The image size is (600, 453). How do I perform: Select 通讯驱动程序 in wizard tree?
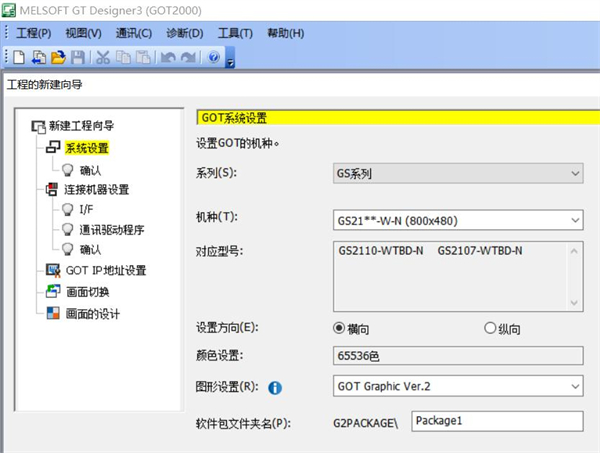[x=112, y=230]
